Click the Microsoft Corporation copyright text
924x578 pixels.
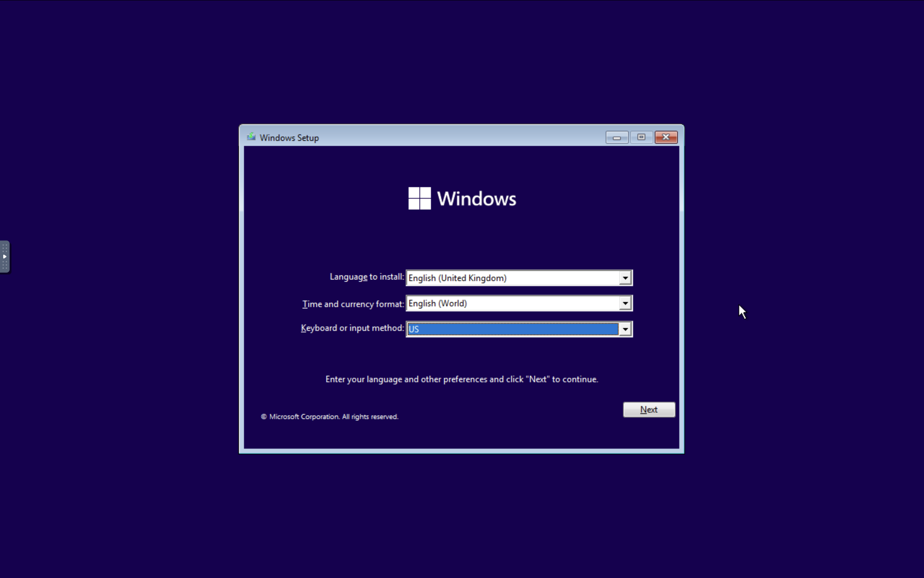coord(329,417)
